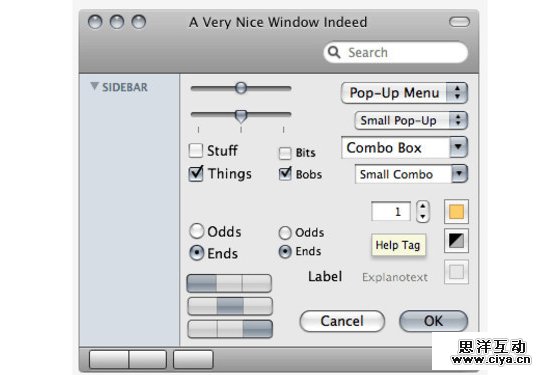Select first segment of top segmented control

pos(202,284)
